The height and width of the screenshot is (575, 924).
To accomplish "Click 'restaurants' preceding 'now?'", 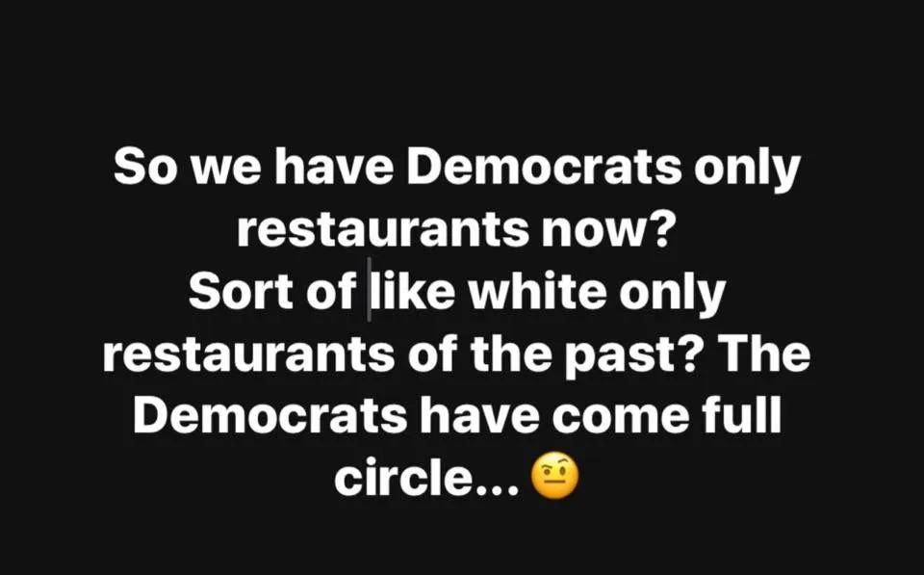I will 383,232.
